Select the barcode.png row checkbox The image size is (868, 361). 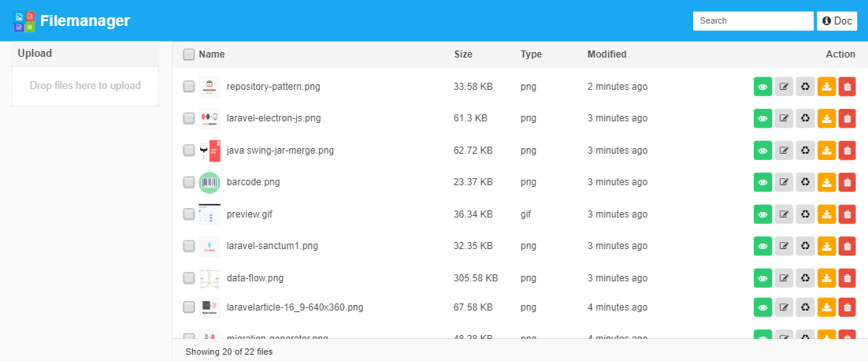189,182
